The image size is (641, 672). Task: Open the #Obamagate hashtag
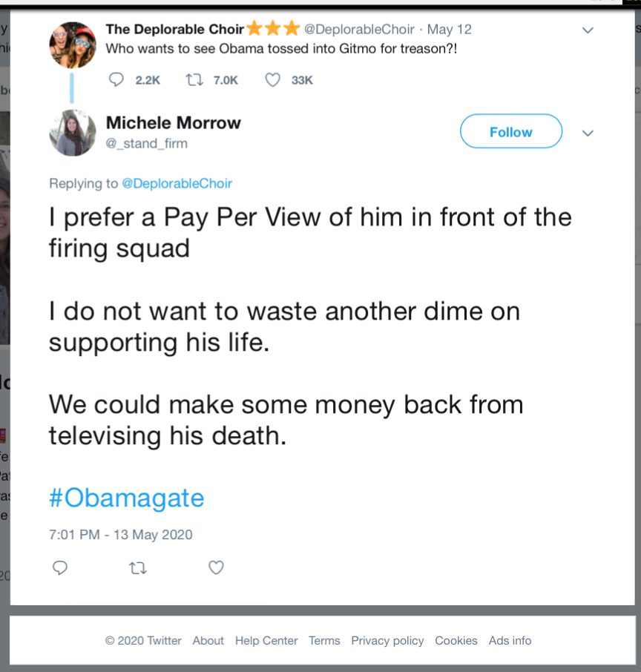pos(126,498)
